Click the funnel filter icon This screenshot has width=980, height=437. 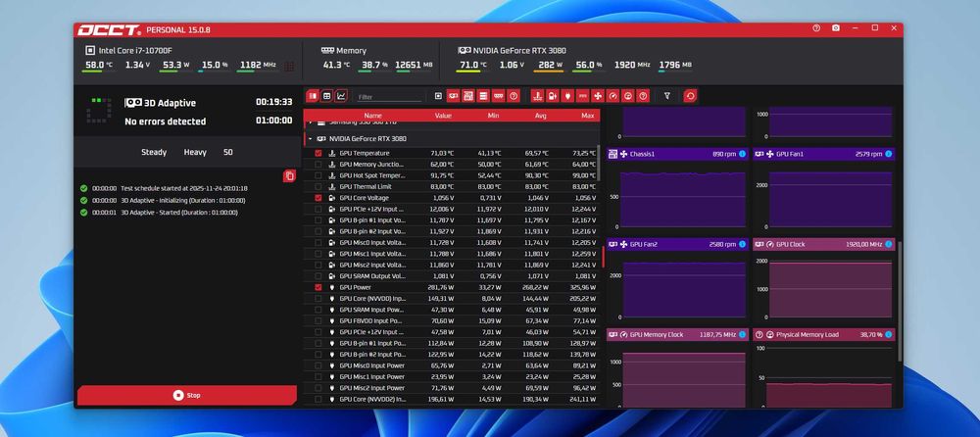point(666,96)
